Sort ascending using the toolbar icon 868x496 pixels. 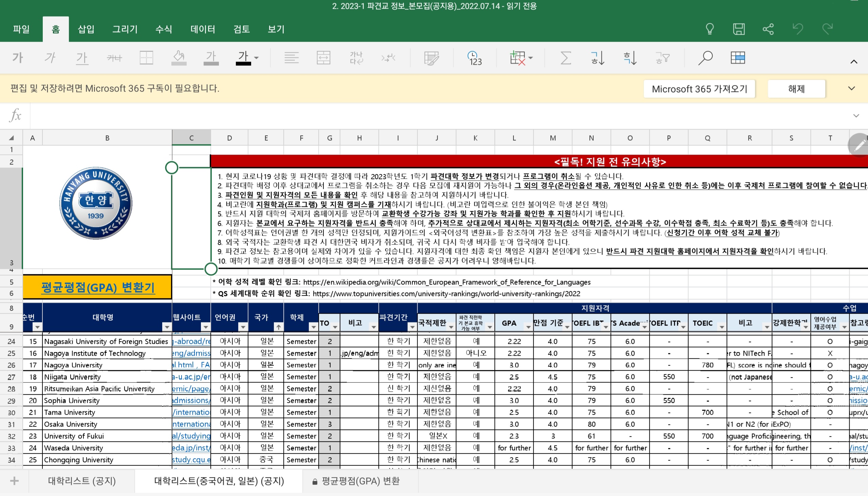pyautogui.click(x=598, y=58)
